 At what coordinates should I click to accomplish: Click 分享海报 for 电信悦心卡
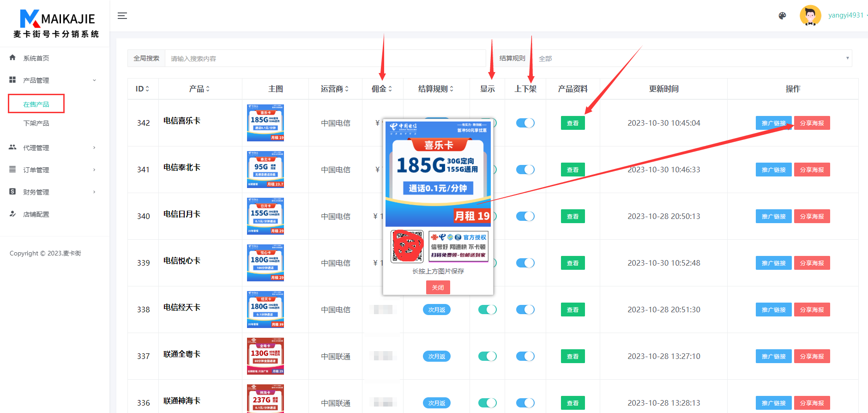[x=812, y=263]
